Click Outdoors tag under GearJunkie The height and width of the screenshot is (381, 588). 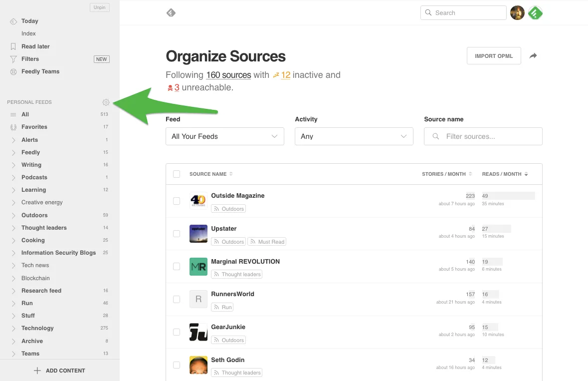[x=228, y=340]
